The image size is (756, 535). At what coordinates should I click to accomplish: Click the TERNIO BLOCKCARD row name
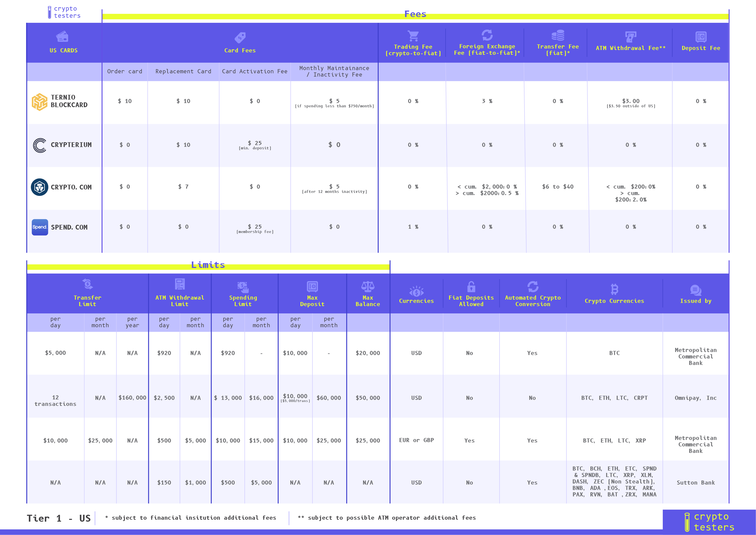pyautogui.click(x=69, y=101)
